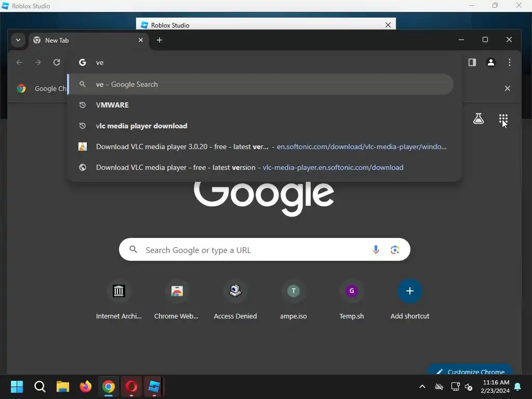Open Opera browser from taskbar
Image resolution: width=532 pixels, height=399 pixels.
click(131, 387)
